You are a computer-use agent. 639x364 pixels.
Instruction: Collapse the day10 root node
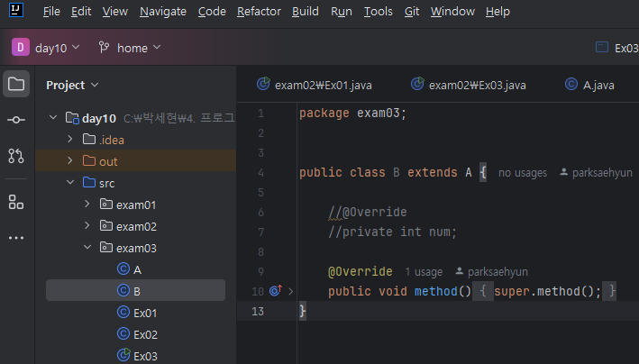[x=53, y=118]
